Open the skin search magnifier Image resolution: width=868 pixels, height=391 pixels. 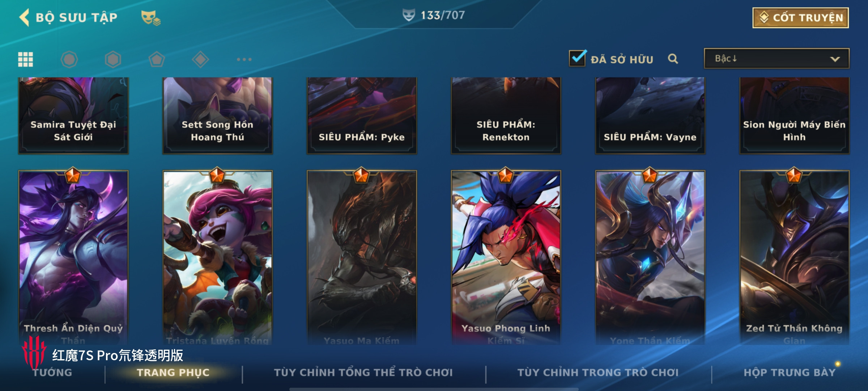(x=673, y=59)
